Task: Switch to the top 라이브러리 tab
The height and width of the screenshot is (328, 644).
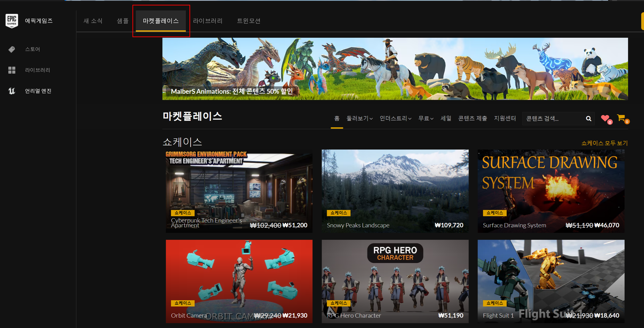Action: (207, 21)
